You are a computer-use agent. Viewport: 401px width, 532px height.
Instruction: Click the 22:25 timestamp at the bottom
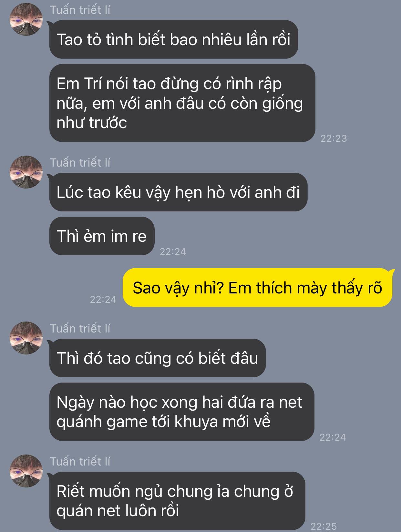[x=324, y=526]
